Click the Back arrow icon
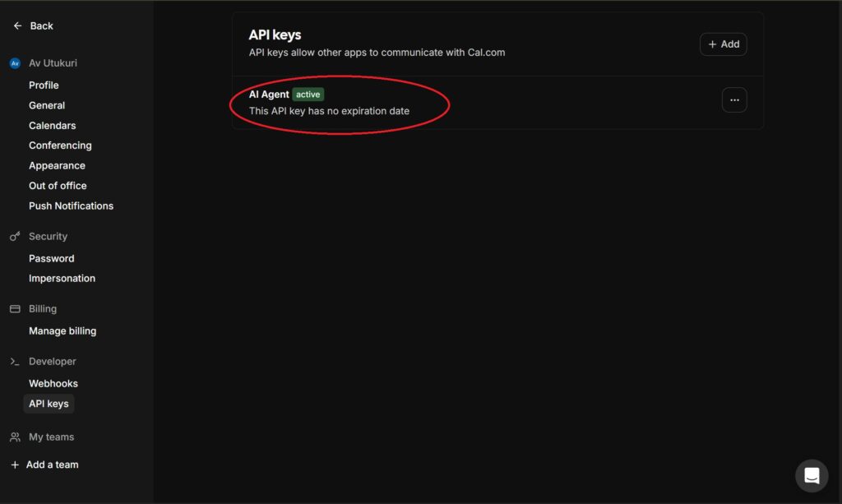This screenshot has width=842, height=504. tap(17, 26)
